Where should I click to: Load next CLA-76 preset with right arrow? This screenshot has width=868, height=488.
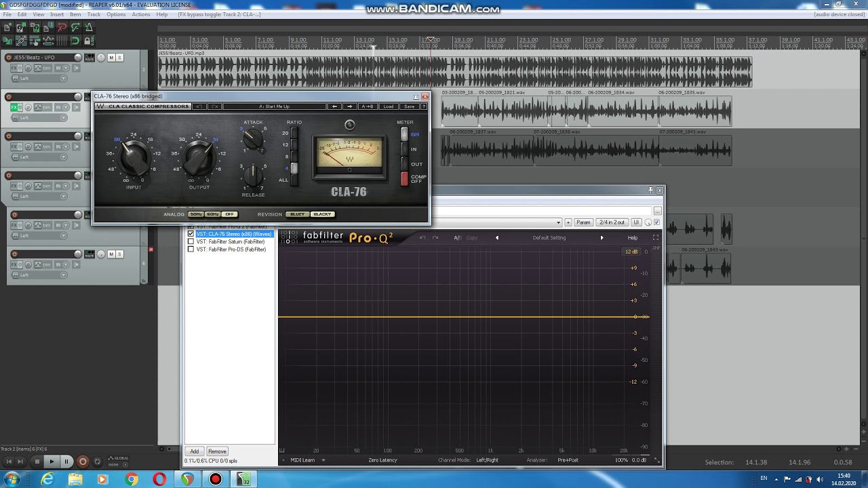[350, 106]
